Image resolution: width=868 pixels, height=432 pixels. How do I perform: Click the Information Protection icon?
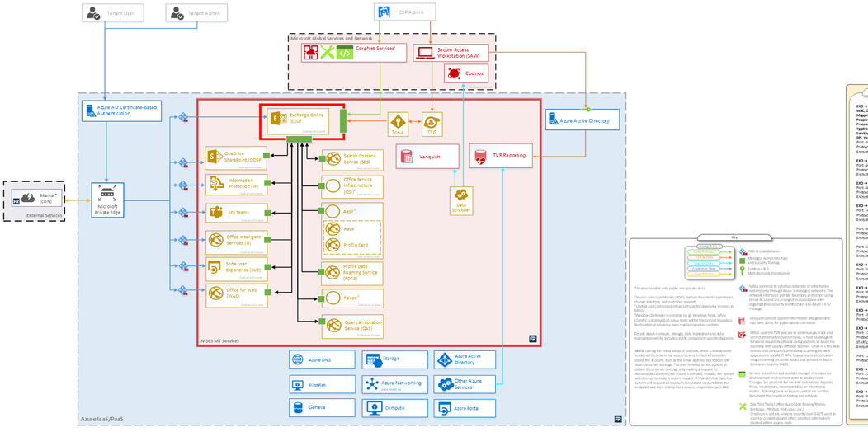pyautogui.click(x=215, y=184)
